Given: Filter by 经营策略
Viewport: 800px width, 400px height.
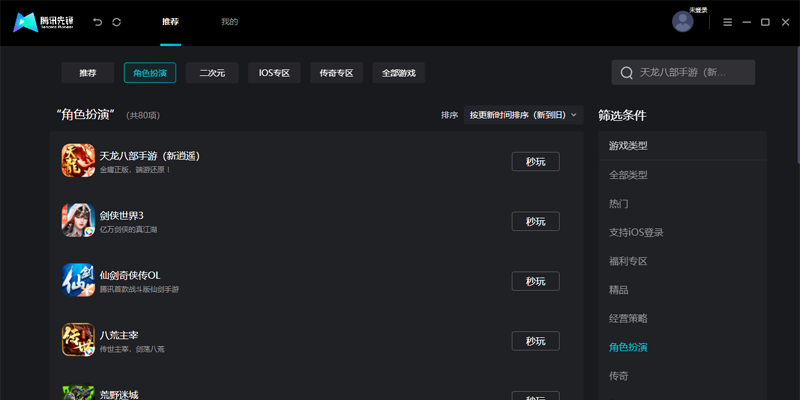Looking at the screenshot, I should 628,318.
